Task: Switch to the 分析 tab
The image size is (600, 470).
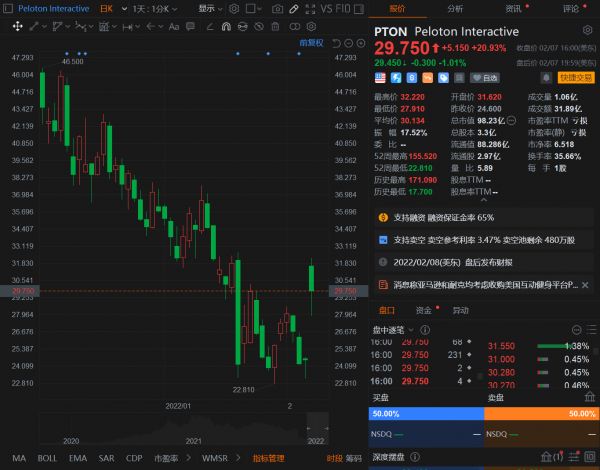Action: point(454,8)
